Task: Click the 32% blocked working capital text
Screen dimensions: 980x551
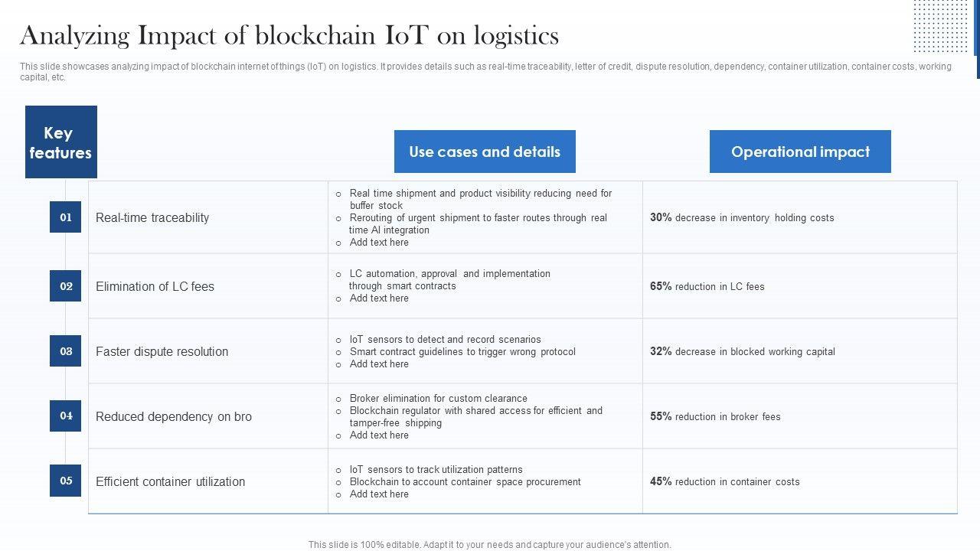Action: pyautogui.click(x=742, y=352)
